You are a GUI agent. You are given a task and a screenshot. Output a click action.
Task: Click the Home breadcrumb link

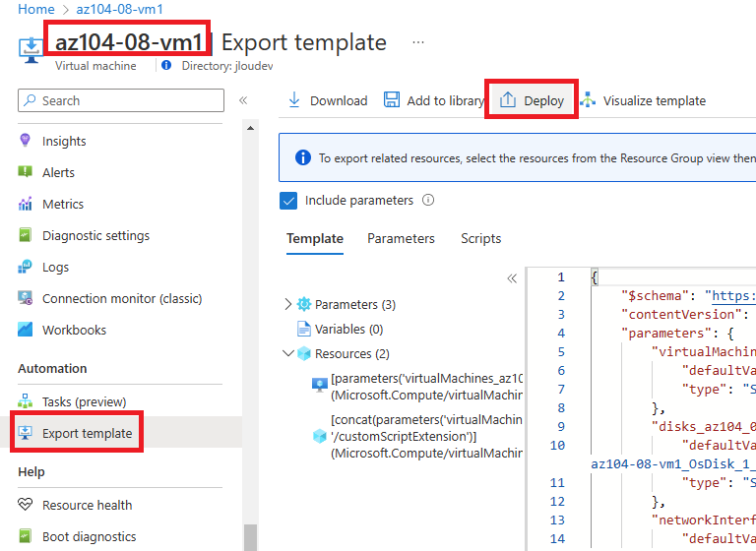click(x=36, y=9)
